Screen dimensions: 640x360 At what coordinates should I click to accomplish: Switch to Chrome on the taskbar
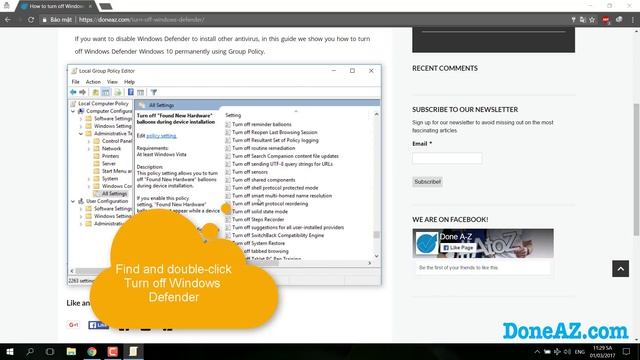(x=92, y=351)
